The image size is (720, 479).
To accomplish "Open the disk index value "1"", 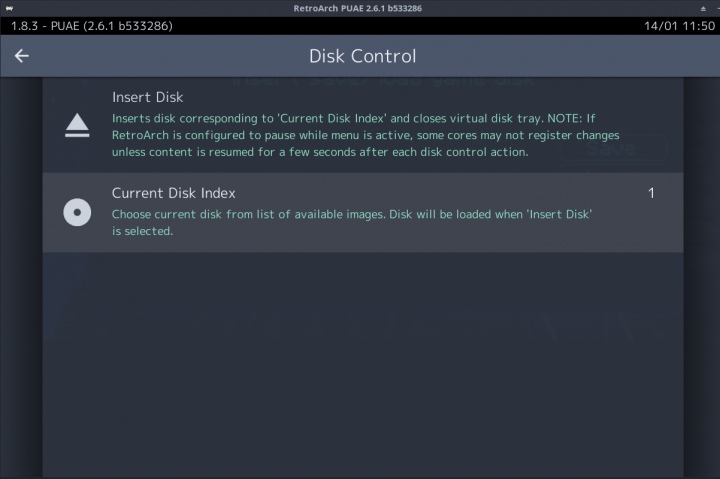I will (651, 193).
